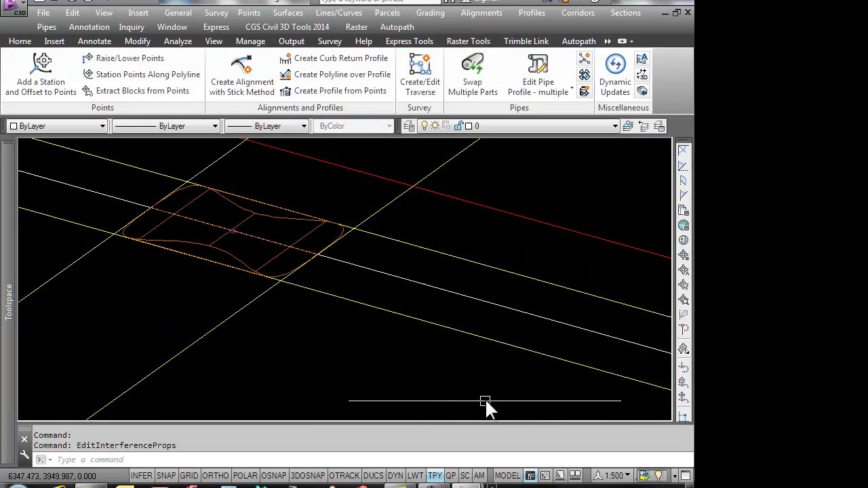Screen dimensions: 868x488
Task: Click the Clean Screen icon in status bar
Action: coord(686,476)
